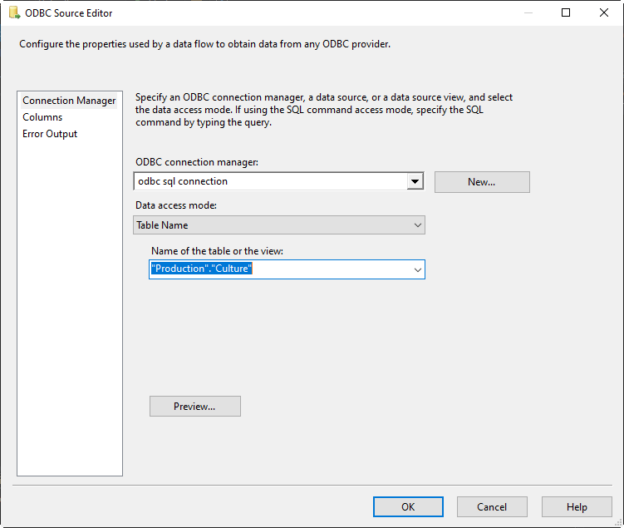Viewport: 624px width, 528px height.
Task: Select the Connection Manager page
Action: [69, 101]
